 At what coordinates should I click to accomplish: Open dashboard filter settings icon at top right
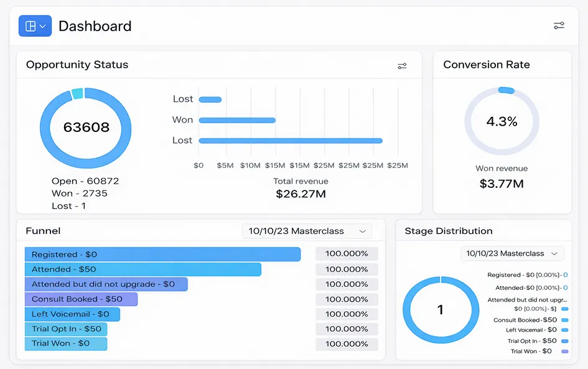[x=559, y=26]
